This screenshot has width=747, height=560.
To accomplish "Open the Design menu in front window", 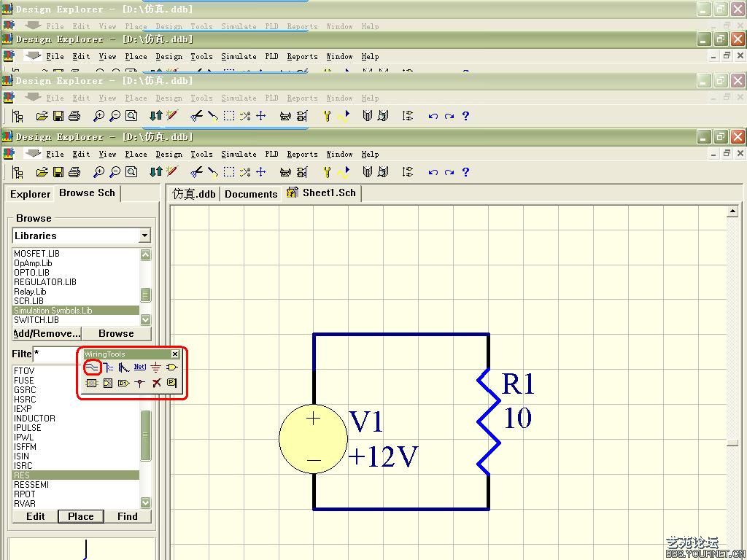I will click(169, 155).
